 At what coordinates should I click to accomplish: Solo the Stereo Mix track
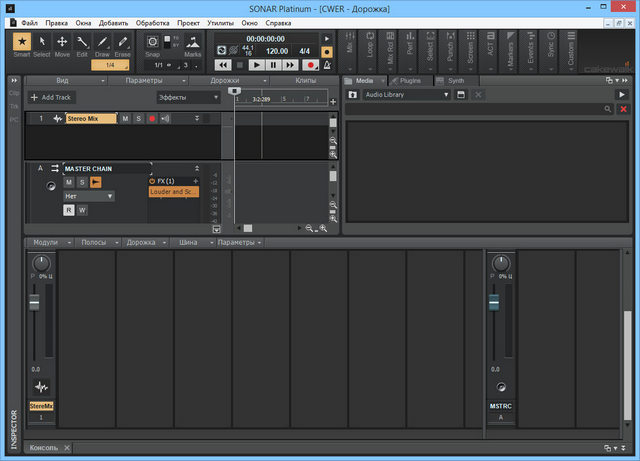coord(139,119)
